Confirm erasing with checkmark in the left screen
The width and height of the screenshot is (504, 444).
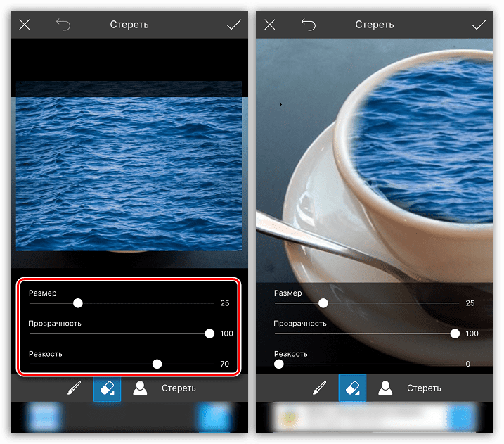[233, 25]
